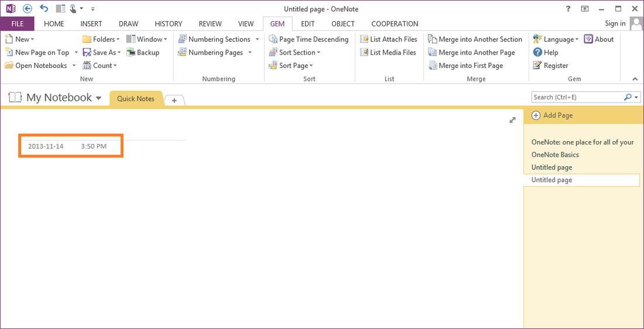Switch to the VIEW ribbon tab
644x329 pixels.
(x=246, y=24)
